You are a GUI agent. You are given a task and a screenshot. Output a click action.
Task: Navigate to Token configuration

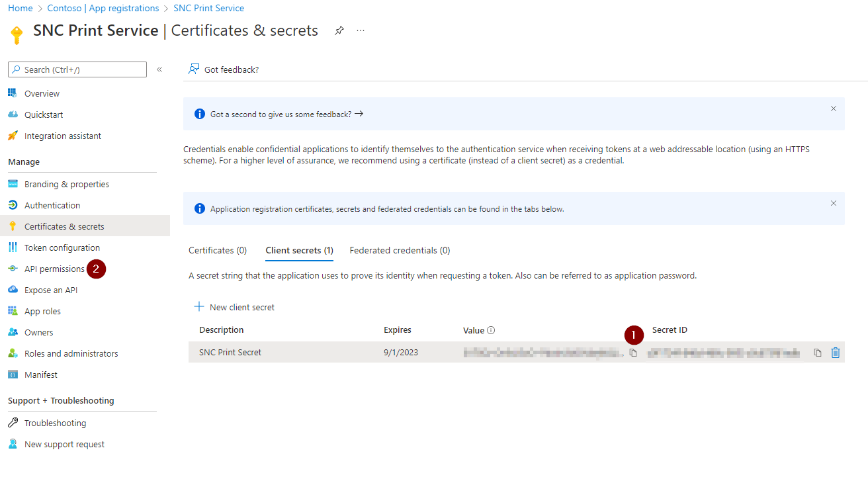point(62,248)
